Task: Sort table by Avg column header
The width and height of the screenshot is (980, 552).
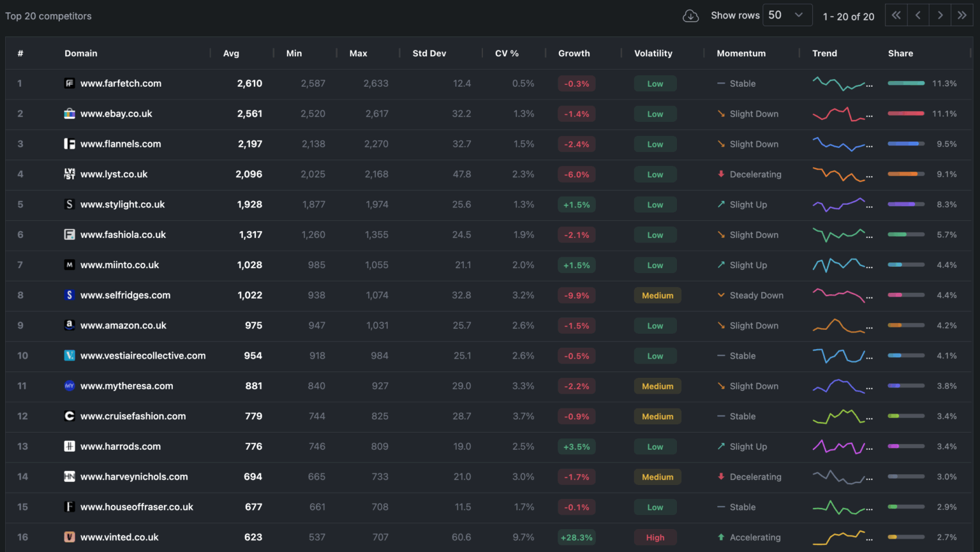Action: (231, 54)
